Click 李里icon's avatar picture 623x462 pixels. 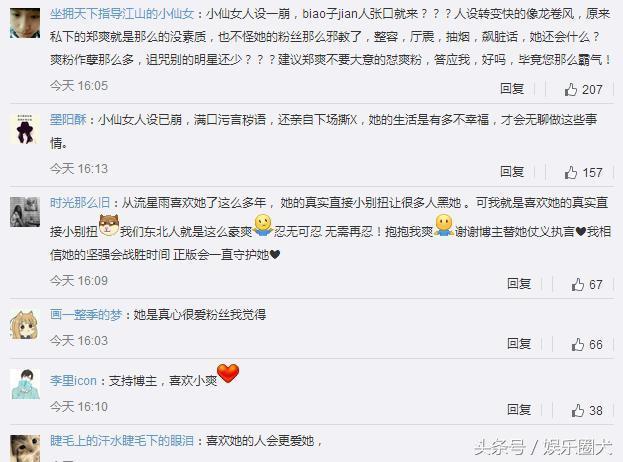25,384
